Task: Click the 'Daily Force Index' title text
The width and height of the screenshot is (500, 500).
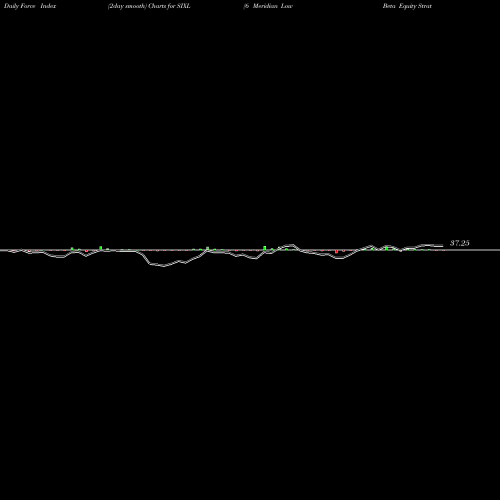Action: (30, 6)
